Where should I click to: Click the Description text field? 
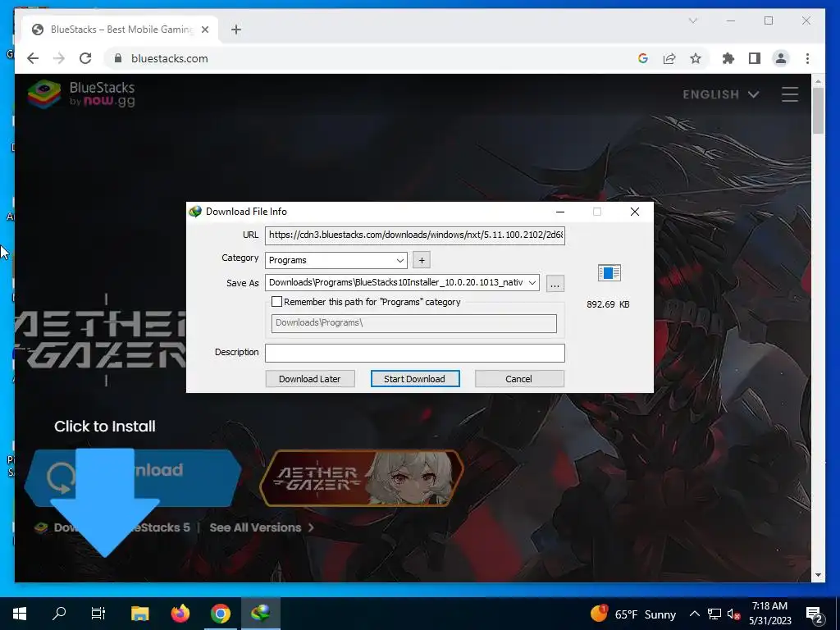tap(414, 353)
